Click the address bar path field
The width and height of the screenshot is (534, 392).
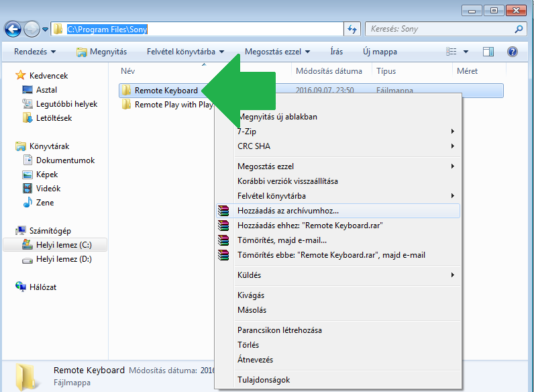click(197, 30)
